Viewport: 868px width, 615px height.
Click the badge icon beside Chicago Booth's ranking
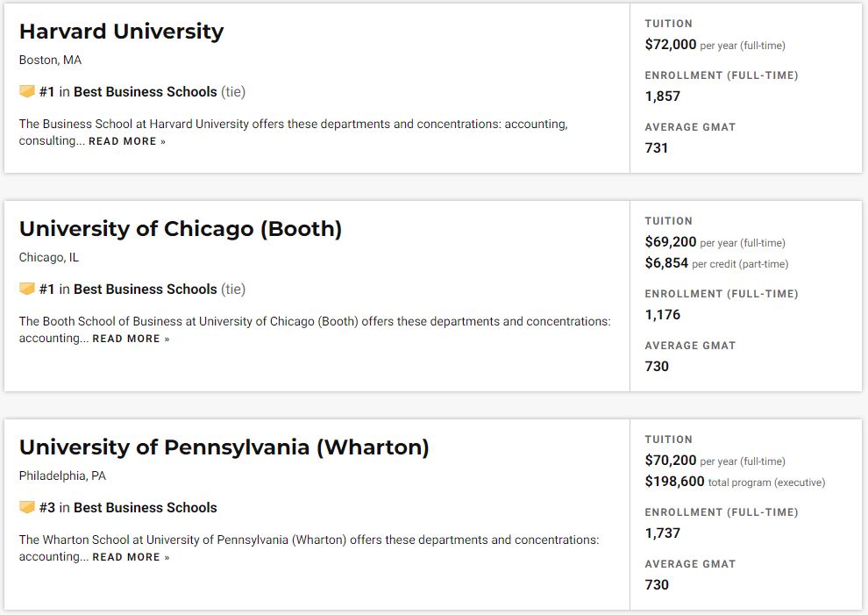27,288
